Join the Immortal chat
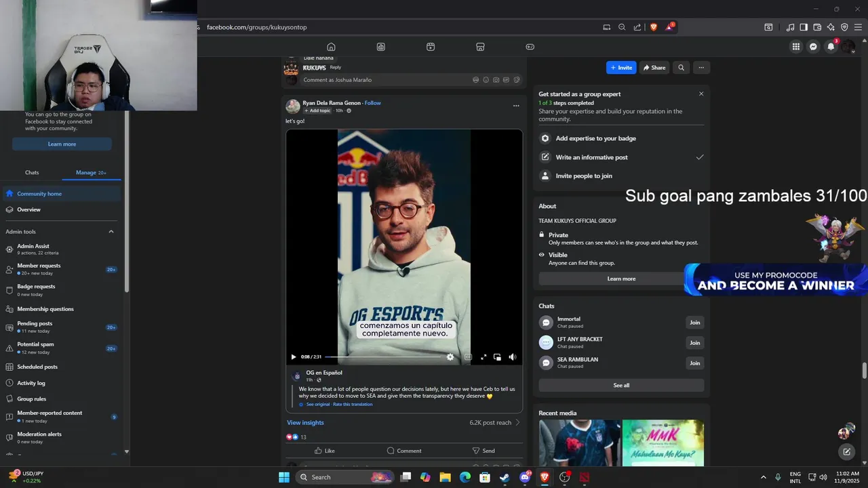 694,323
